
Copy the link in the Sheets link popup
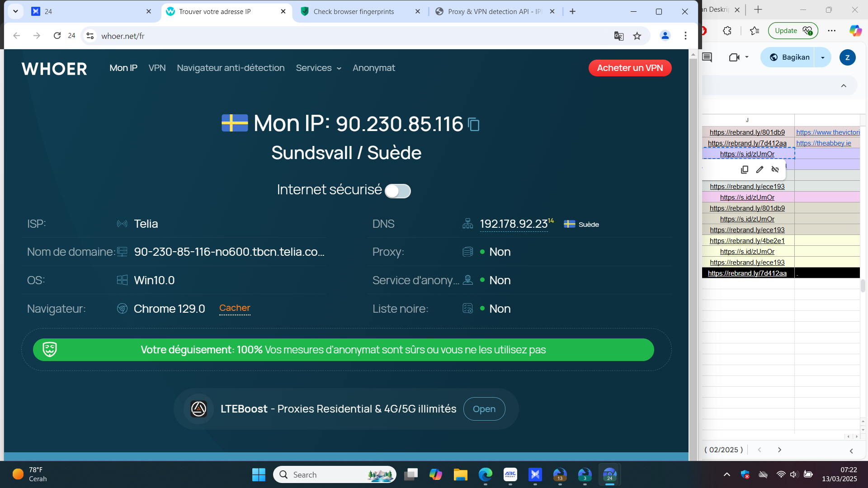pos(745,169)
